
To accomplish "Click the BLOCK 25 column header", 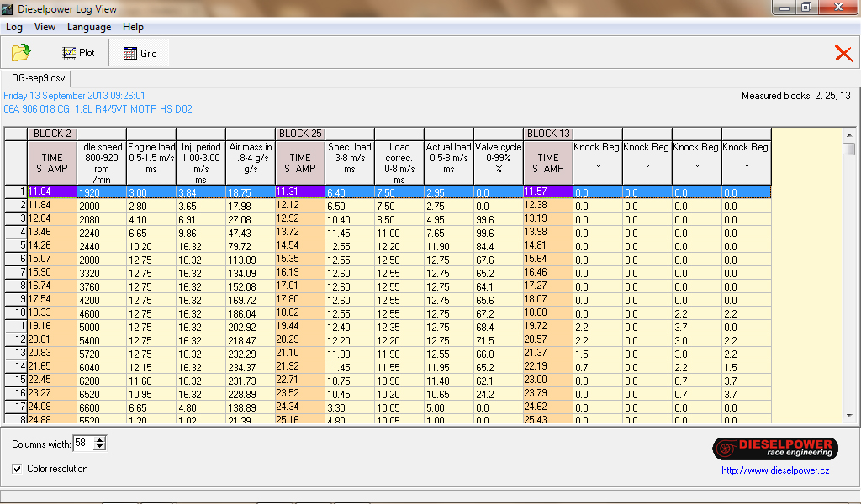I will pyautogui.click(x=300, y=134).
